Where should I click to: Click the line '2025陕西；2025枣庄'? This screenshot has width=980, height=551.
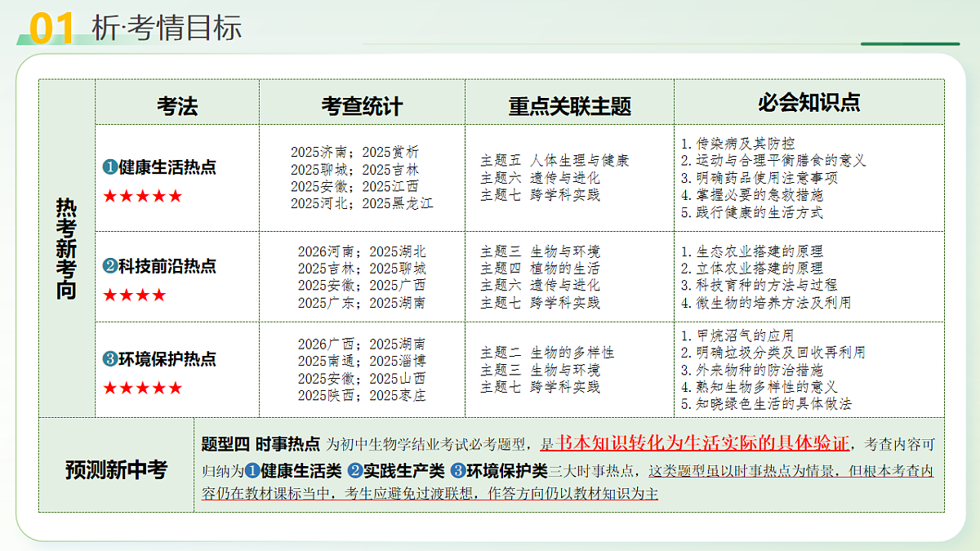click(x=362, y=396)
